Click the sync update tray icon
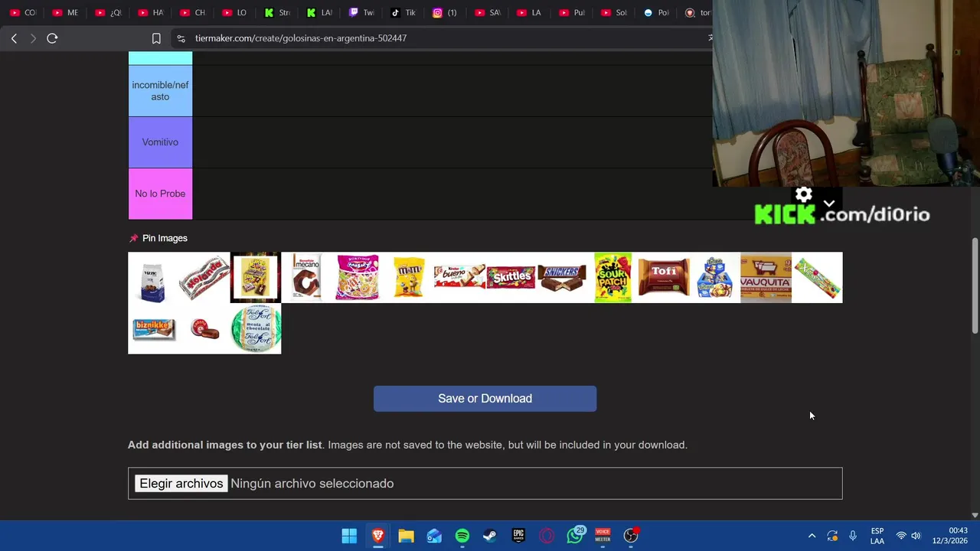This screenshot has height=551, width=980. pos(832,536)
